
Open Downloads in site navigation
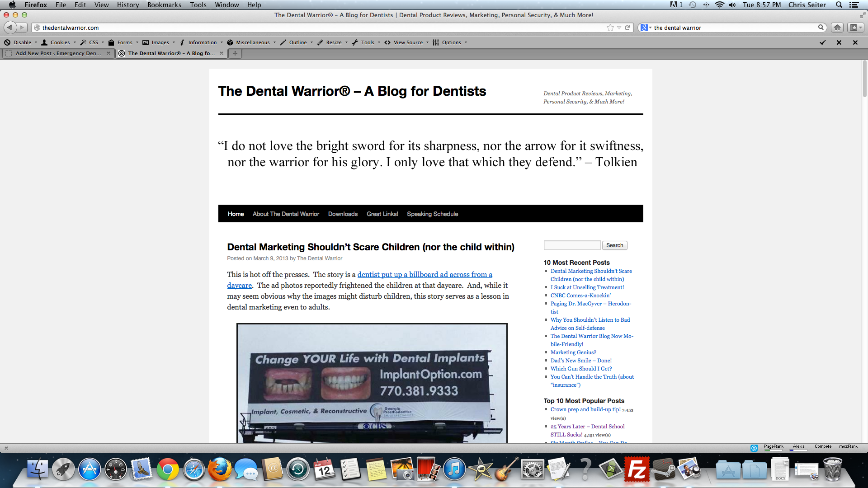point(343,214)
